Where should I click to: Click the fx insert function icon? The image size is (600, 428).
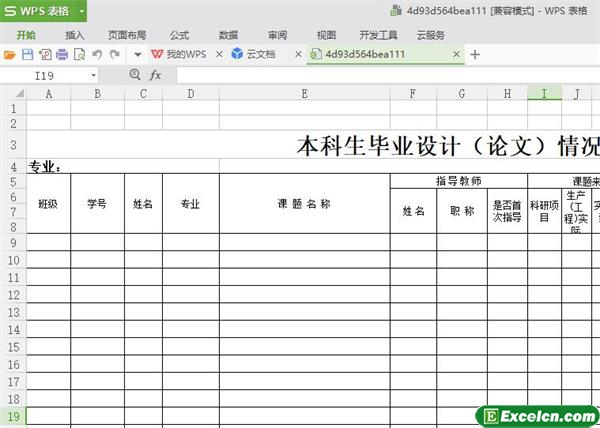155,75
